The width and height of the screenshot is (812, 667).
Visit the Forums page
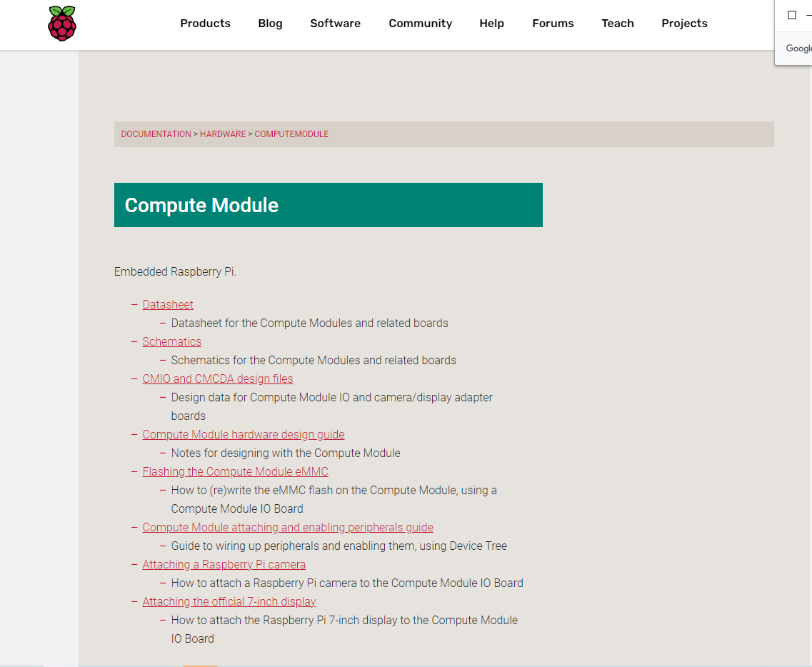coord(553,24)
